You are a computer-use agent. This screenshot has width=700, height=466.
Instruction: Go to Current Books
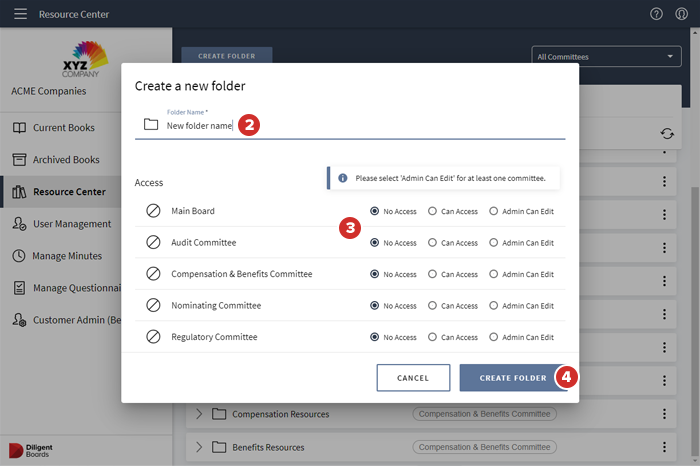pyautogui.click(x=63, y=128)
